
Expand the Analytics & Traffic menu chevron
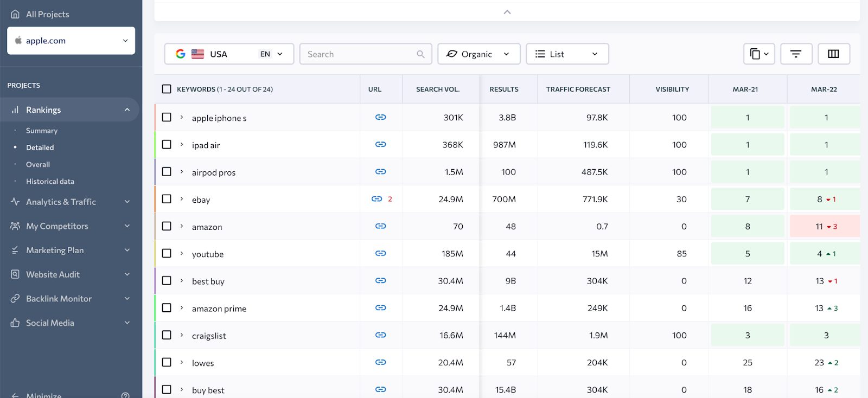[x=127, y=202]
